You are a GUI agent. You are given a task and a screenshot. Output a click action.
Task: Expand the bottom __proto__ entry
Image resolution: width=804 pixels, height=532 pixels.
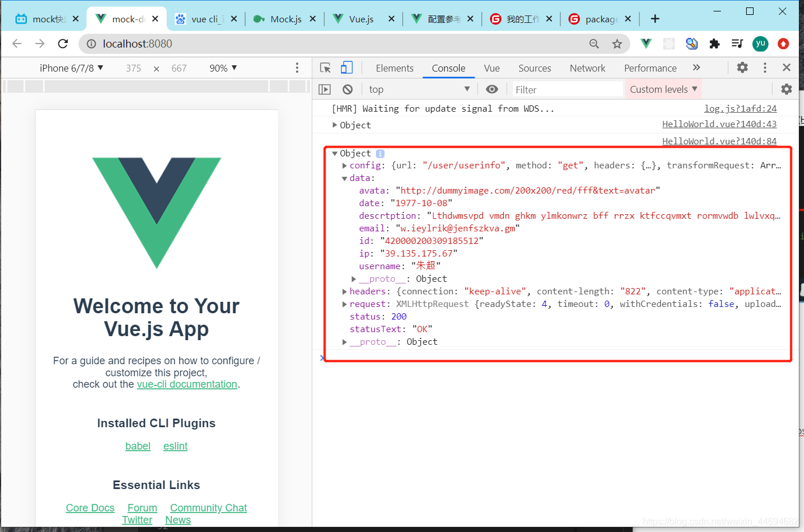click(x=344, y=342)
